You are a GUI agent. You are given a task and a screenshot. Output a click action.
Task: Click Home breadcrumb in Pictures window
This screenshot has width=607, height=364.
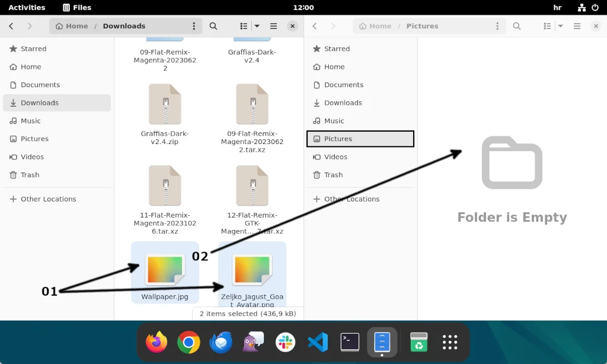coord(375,26)
